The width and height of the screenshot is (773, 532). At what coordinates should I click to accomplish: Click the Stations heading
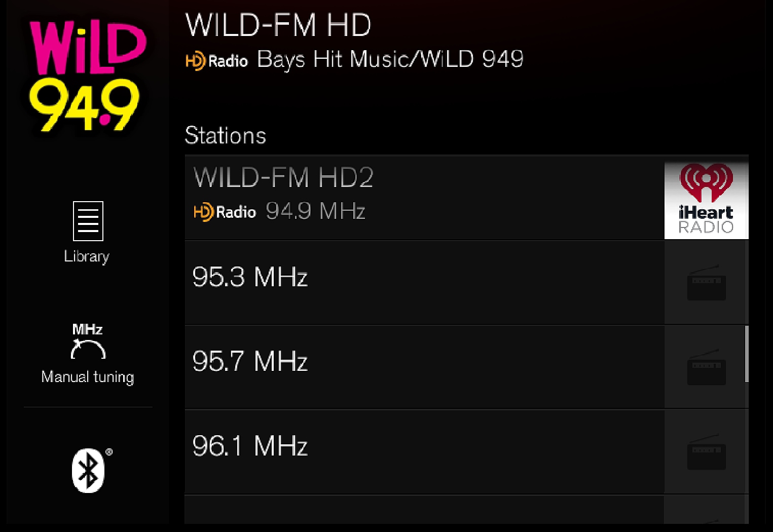coord(226,136)
